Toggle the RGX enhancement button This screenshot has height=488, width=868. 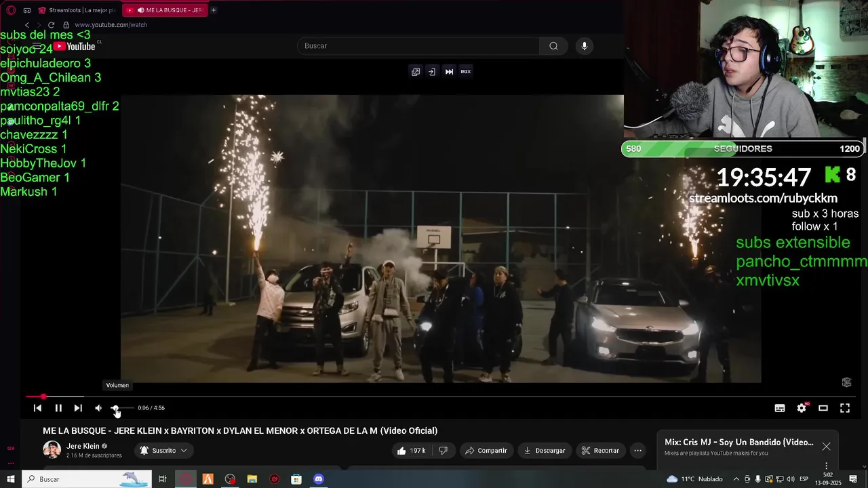click(466, 71)
